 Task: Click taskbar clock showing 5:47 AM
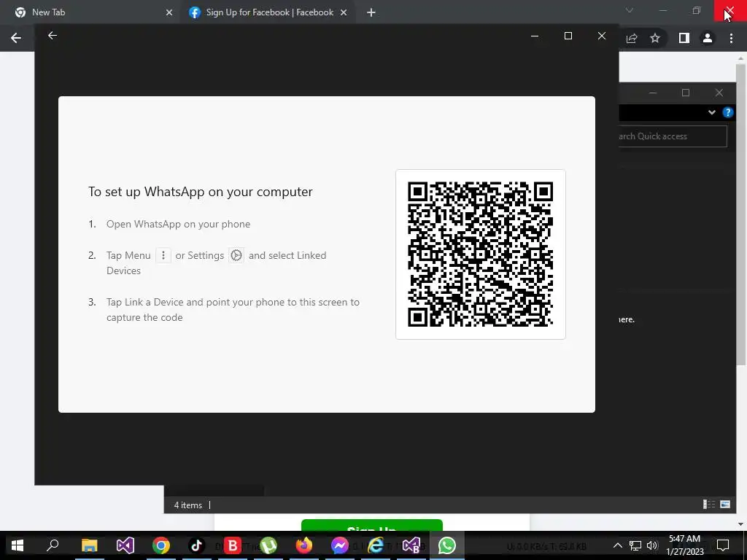tap(684, 545)
